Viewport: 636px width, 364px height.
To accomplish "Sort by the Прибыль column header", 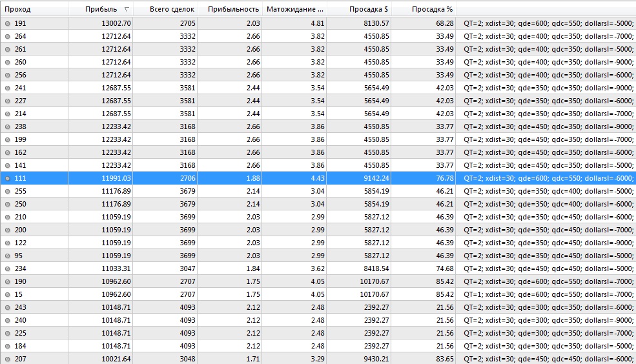I will 101,9.
